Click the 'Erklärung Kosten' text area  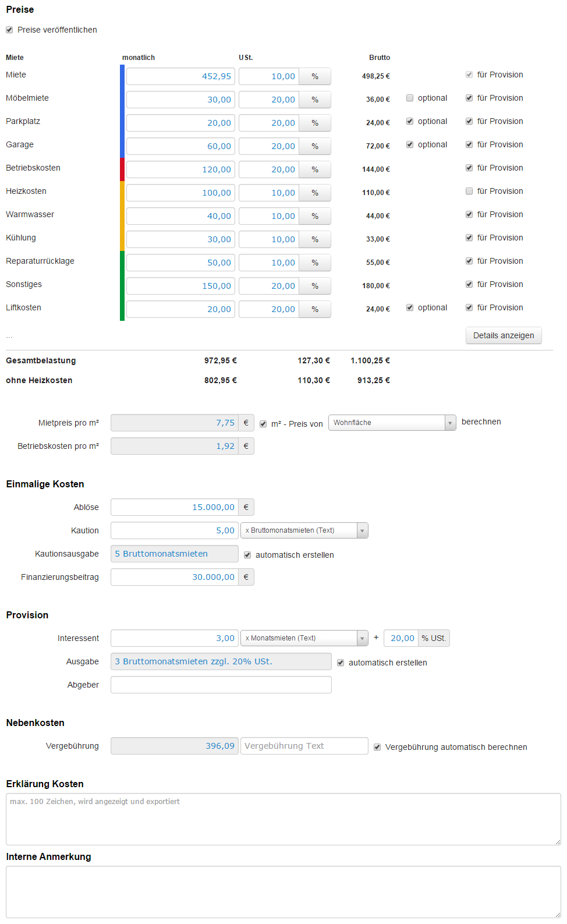[283, 819]
